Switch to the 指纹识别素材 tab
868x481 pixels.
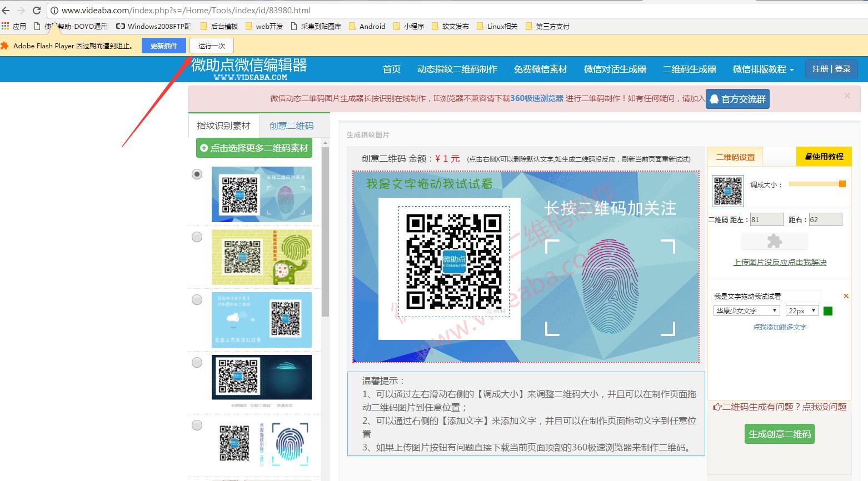pos(224,126)
